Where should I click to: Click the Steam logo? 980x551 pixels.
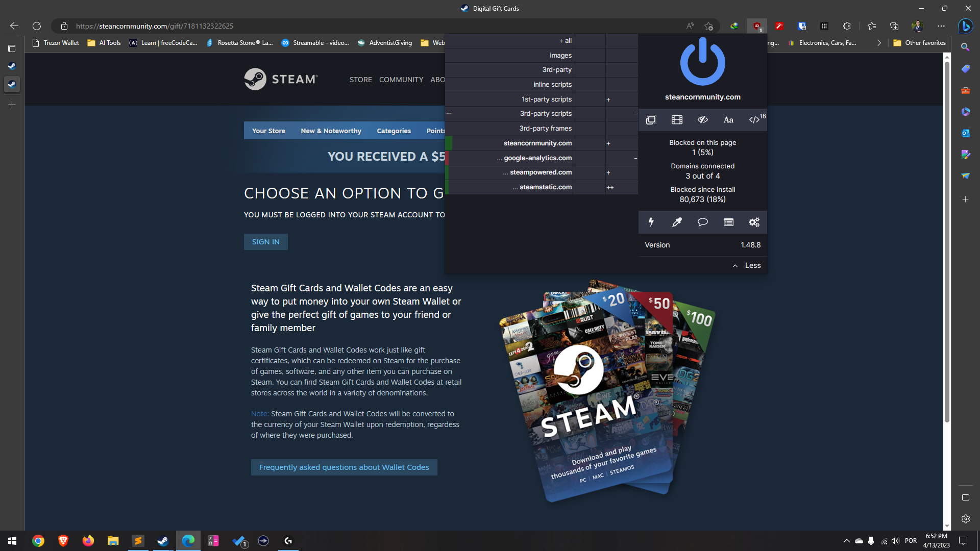281,79
